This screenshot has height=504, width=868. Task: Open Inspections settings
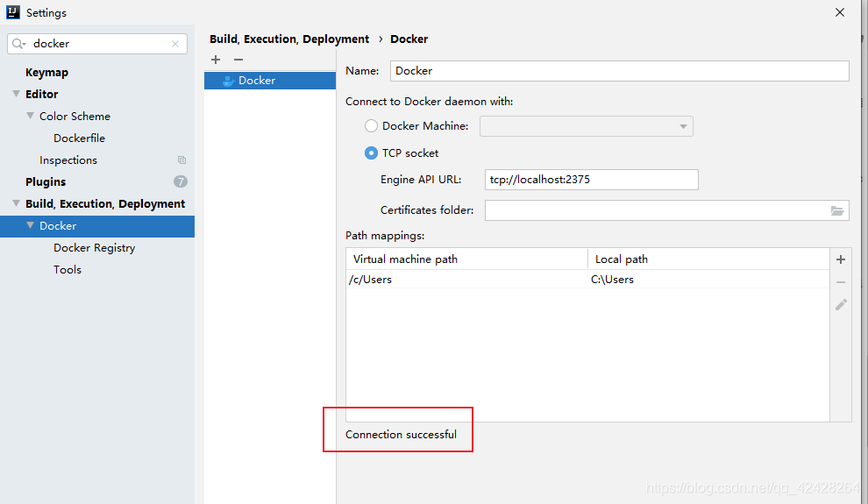coord(68,160)
